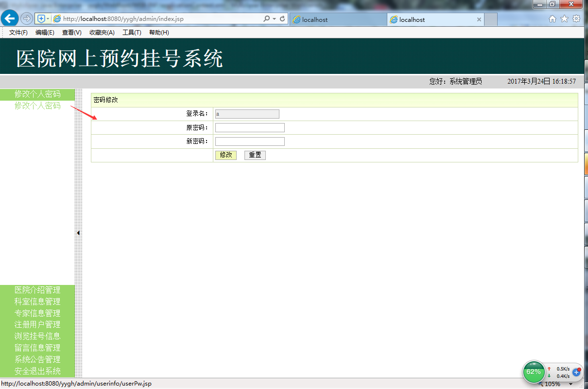Minimize the browser window
The width and height of the screenshot is (588, 389).
[540, 4]
